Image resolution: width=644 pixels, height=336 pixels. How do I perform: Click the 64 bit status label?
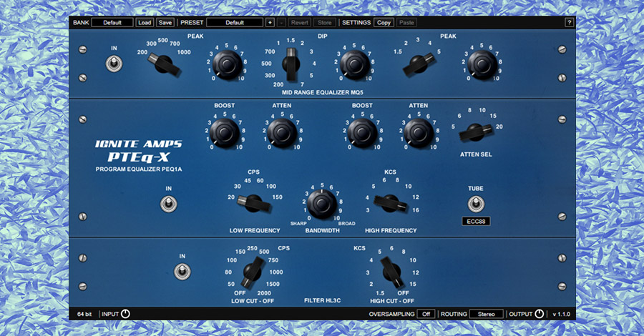pyautogui.click(x=84, y=315)
